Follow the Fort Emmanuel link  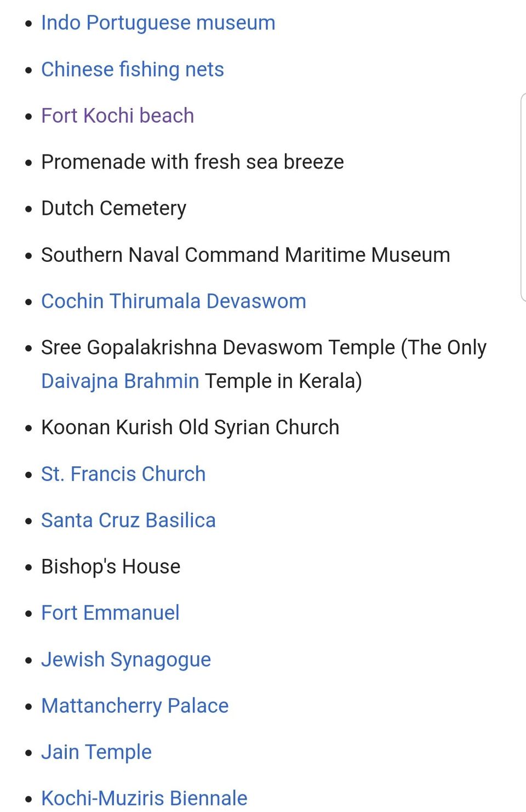[110, 613]
